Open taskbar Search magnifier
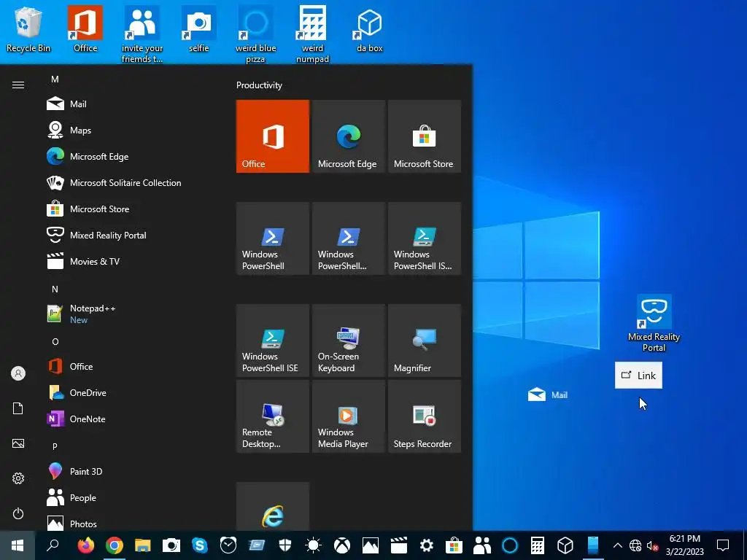The image size is (747, 560). pyautogui.click(x=53, y=545)
